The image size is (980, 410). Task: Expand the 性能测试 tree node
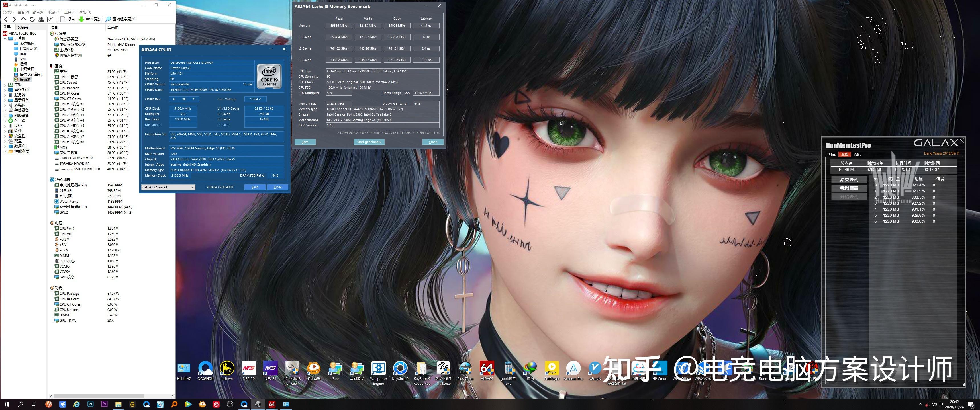[5, 151]
